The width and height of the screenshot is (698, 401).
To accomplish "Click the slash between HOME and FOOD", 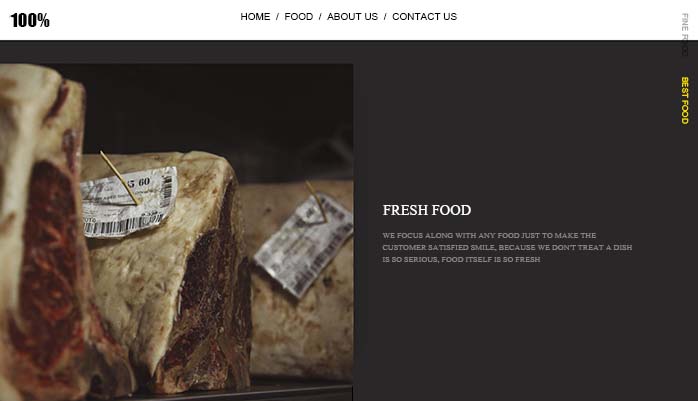I will tap(277, 17).
